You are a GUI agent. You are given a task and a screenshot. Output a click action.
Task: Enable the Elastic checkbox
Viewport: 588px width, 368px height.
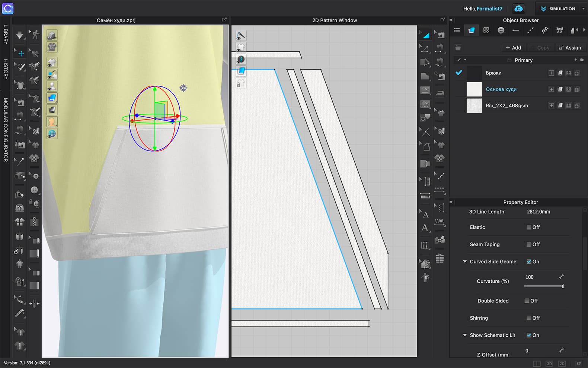pos(529,227)
